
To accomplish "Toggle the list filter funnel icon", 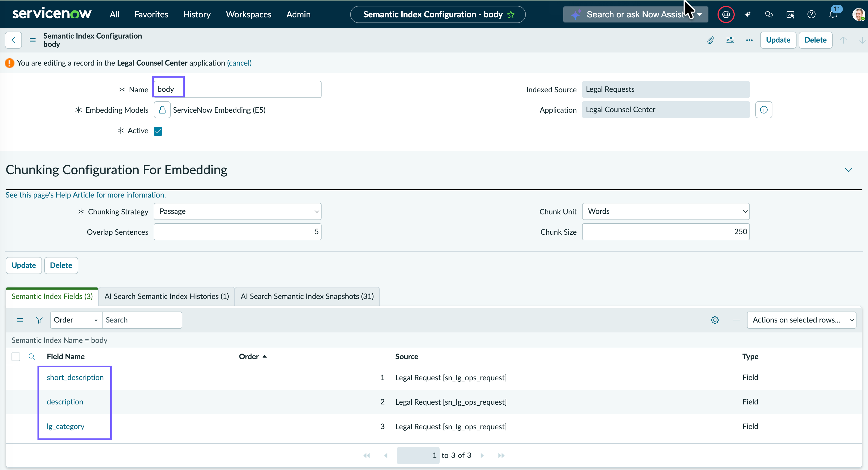I will [x=39, y=320].
